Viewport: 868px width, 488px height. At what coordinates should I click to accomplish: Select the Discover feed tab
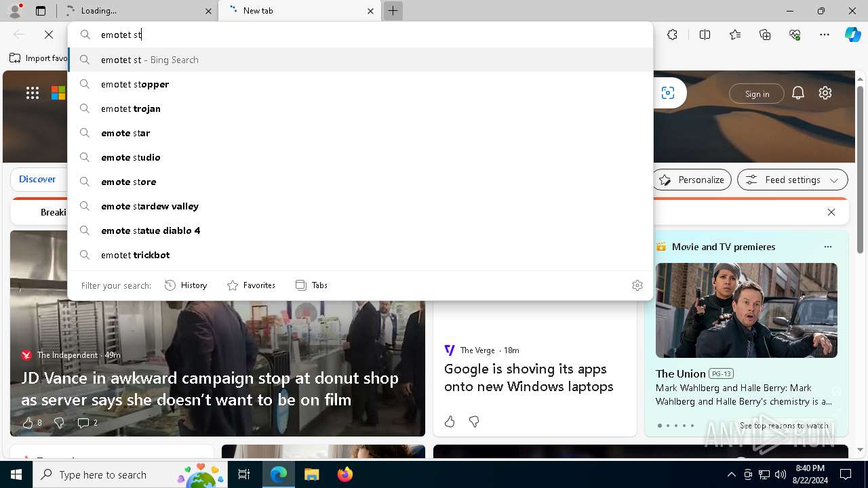(x=37, y=179)
